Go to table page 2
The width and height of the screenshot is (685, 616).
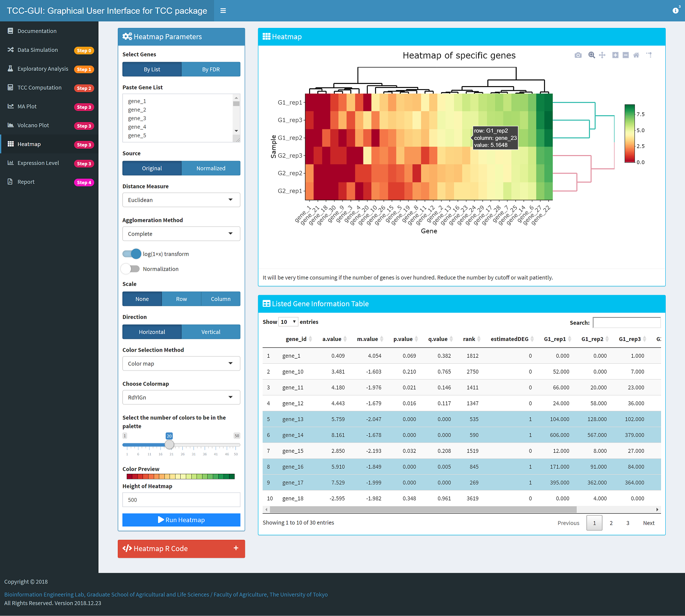(x=611, y=523)
